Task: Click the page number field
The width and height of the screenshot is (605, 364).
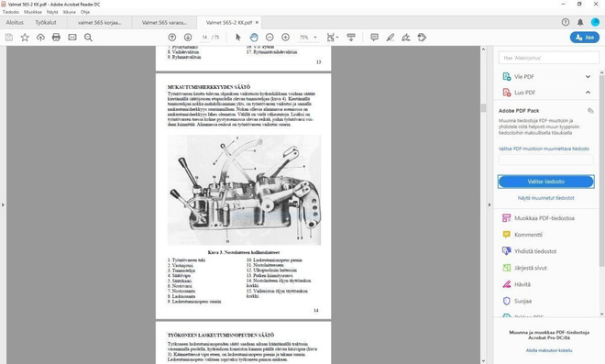Action: click(x=205, y=38)
